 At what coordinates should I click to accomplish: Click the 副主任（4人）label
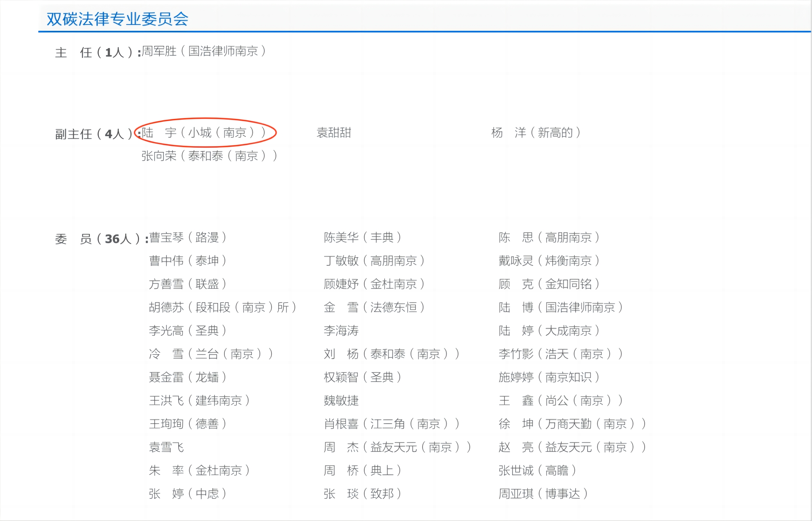[98, 134]
